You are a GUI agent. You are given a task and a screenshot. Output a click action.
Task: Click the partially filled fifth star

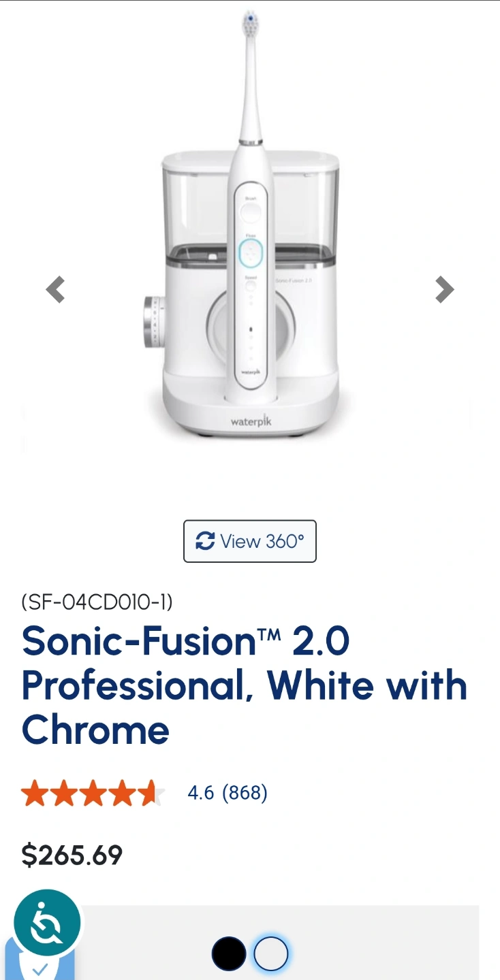153,793
